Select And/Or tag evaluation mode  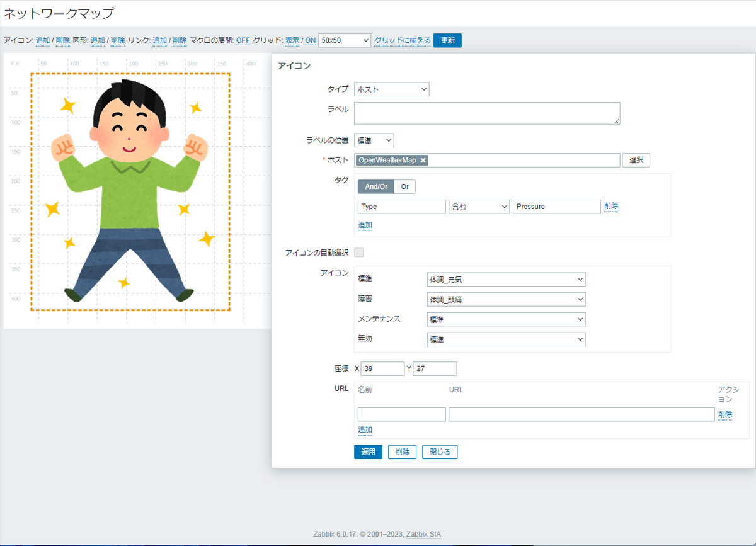(376, 187)
